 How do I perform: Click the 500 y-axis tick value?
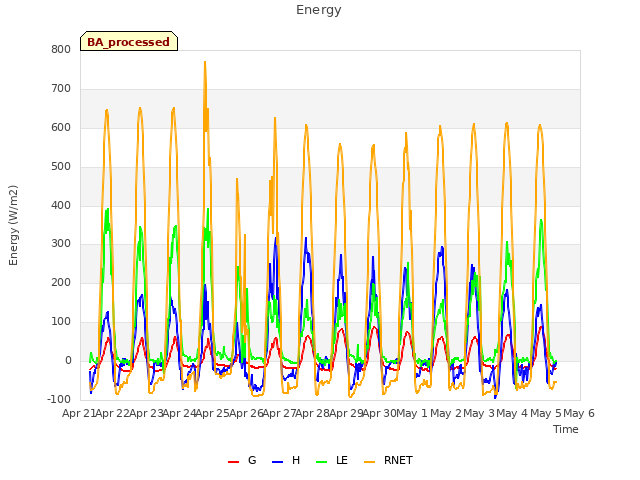tap(61, 167)
